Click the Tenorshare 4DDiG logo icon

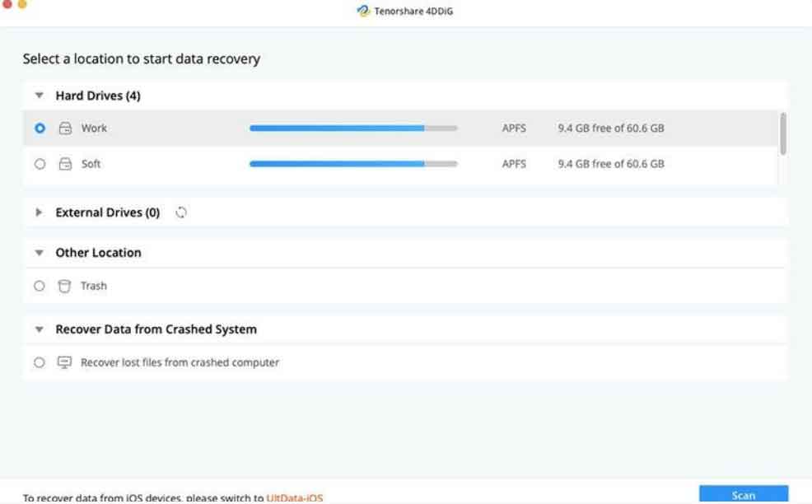pyautogui.click(x=364, y=11)
